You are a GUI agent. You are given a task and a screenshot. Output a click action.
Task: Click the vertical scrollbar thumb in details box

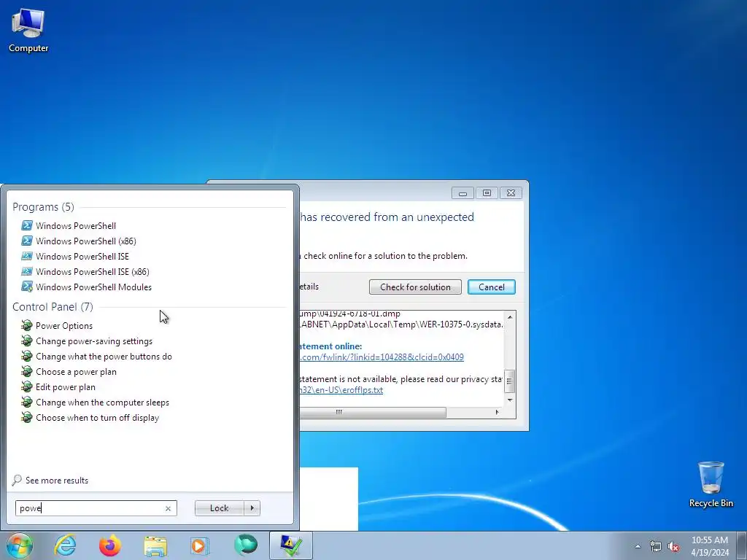(509, 381)
